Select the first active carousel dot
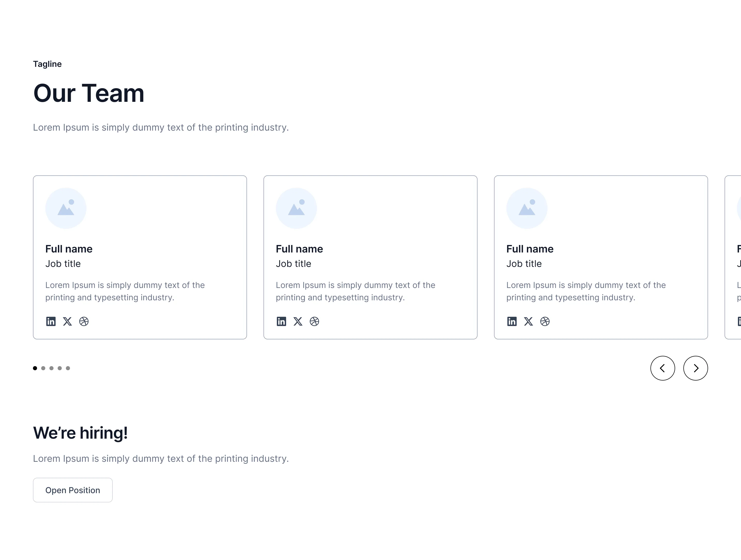Image resolution: width=741 pixels, height=560 pixels. click(x=35, y=368)
